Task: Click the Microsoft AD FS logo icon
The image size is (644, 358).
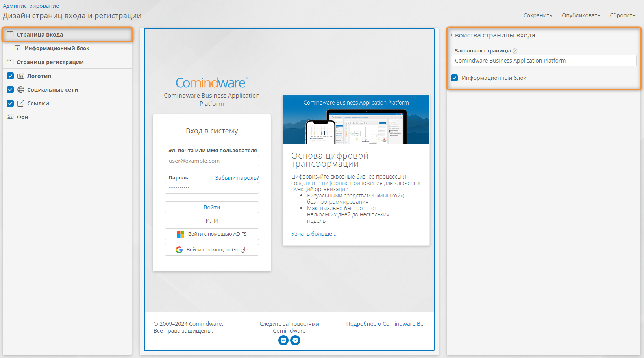Action: tap(181, 234)
